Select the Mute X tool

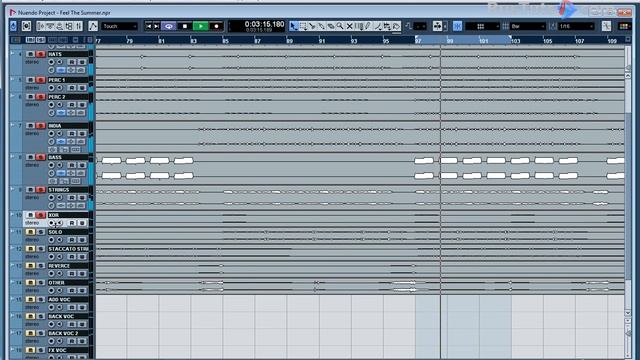pyautogui.click(x=349, y=27)
